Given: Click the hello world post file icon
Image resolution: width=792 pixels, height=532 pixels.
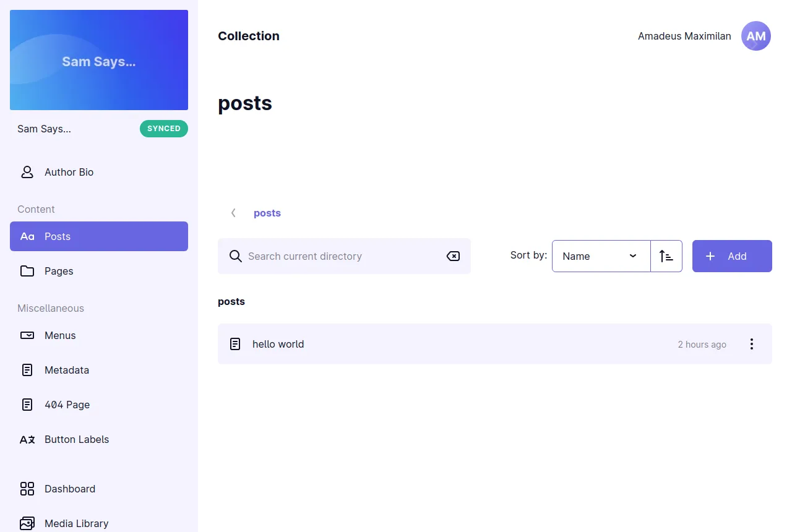Looking at the screenshot, I should pyautogui.click(x=235, y=344).
